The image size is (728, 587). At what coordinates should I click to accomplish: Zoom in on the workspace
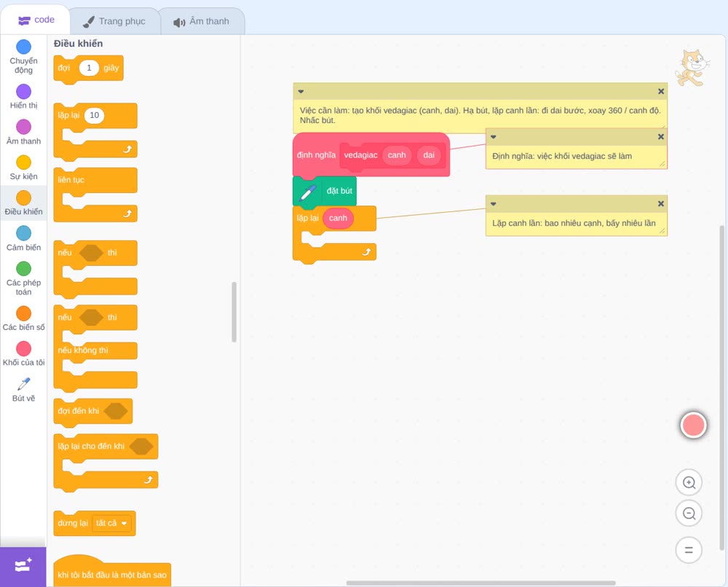pos(689,483)
